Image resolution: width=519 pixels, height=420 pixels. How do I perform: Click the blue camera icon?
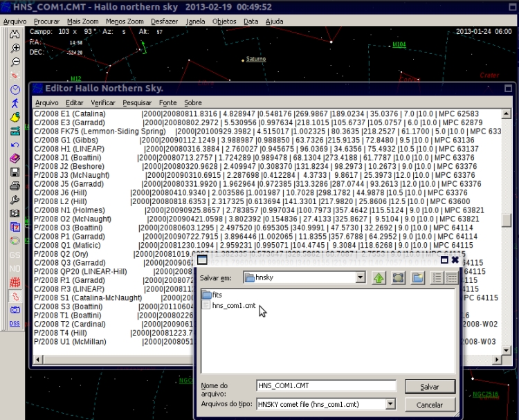[x=15, y=310]
